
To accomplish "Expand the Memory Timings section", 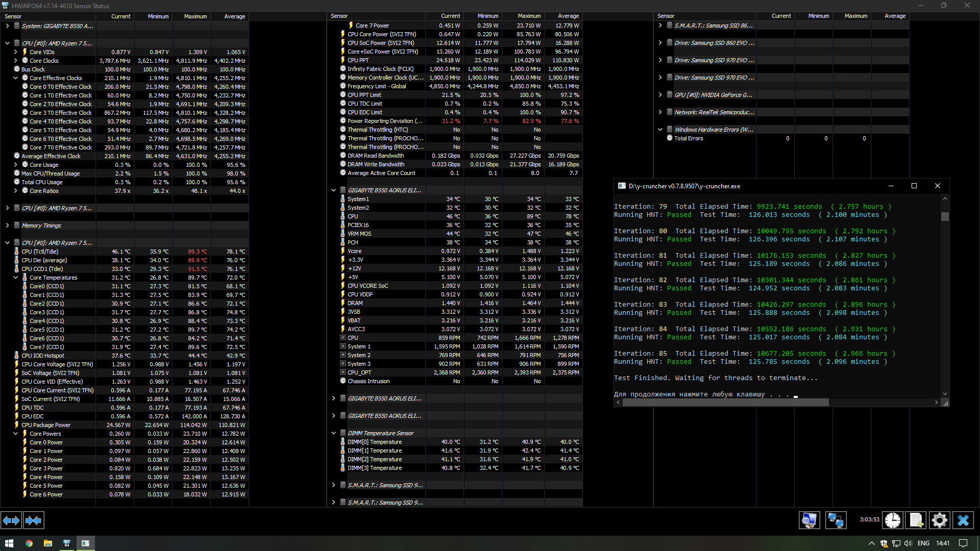I will tap(7, 226).
